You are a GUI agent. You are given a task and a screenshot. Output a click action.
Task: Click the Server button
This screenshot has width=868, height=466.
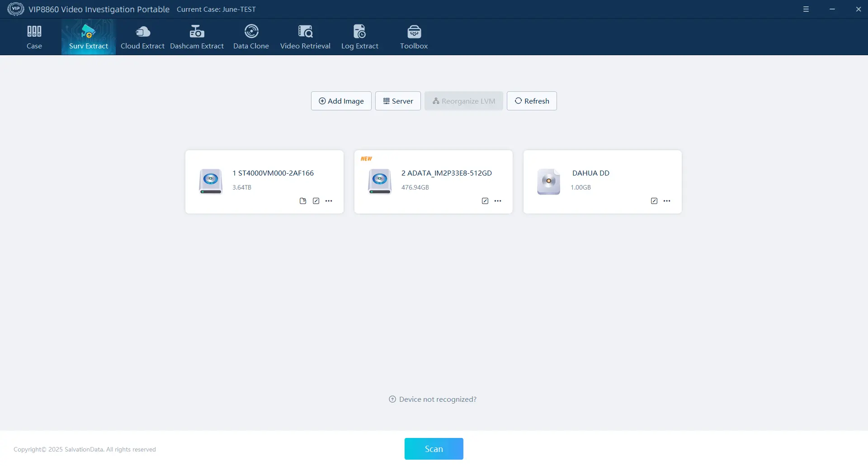click(398, 101)
